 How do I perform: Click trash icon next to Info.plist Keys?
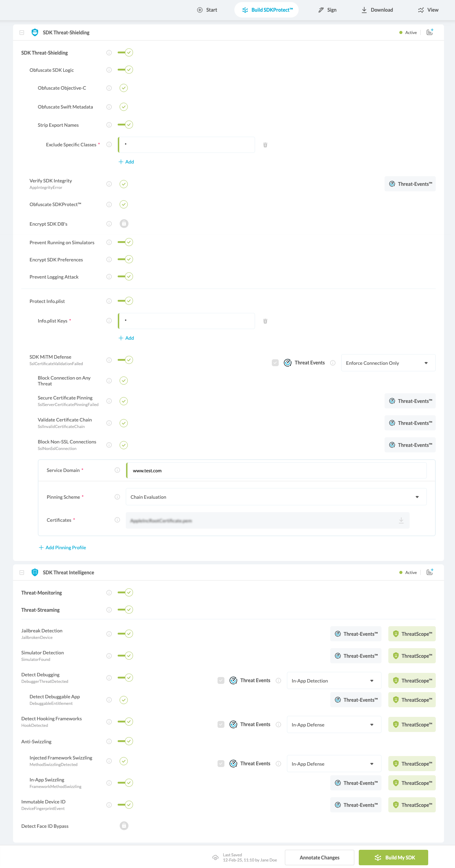click(x=265, y=321)
